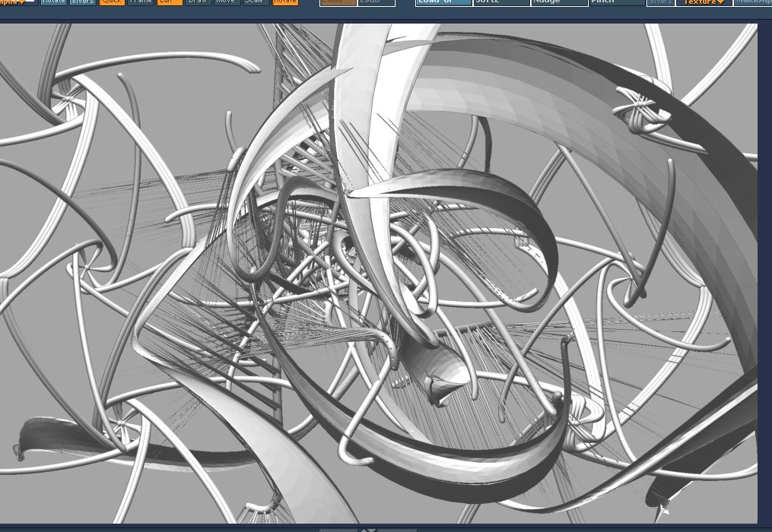Click the Load button left of Nudge
The width and height of the screenshot is (772, 532).
(x=443, y=2)
